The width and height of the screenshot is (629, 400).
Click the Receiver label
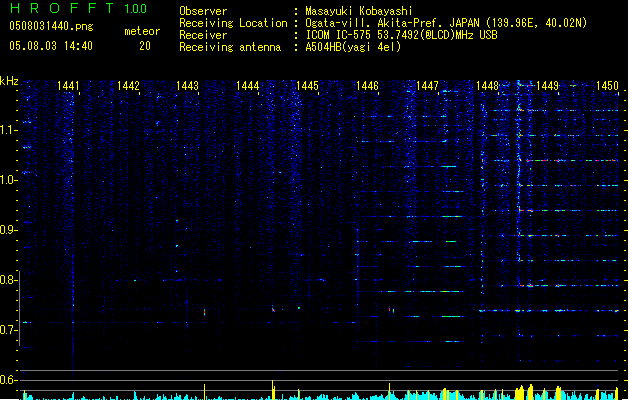point(203,35)
